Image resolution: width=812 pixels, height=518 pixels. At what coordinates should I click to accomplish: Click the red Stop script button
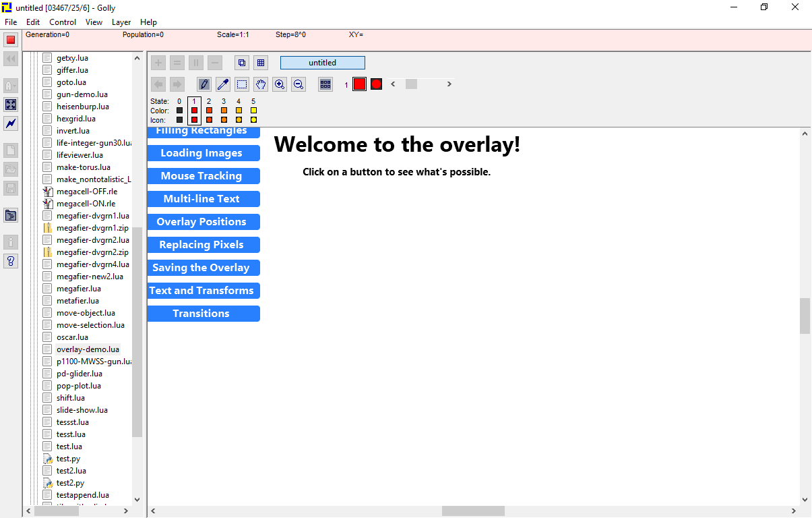pos(11,40)
